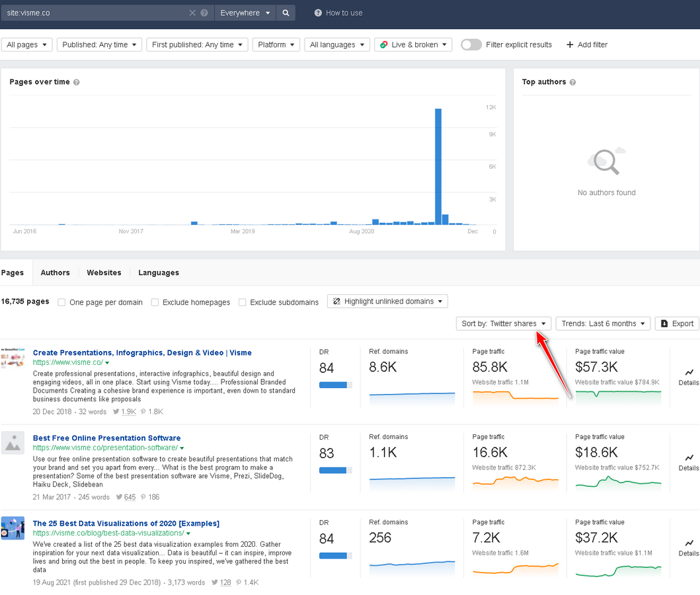Clear the site:visme.co search query
This screenshot has height=595, width=700.
192,13
